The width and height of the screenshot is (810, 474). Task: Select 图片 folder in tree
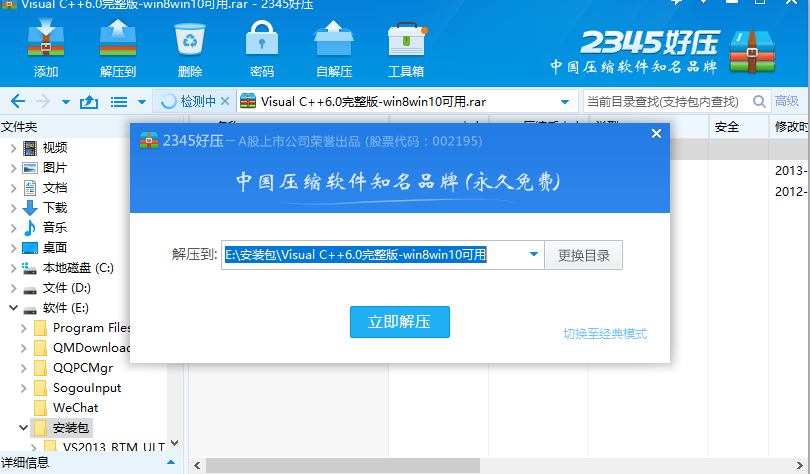click(x=55, y=168)
